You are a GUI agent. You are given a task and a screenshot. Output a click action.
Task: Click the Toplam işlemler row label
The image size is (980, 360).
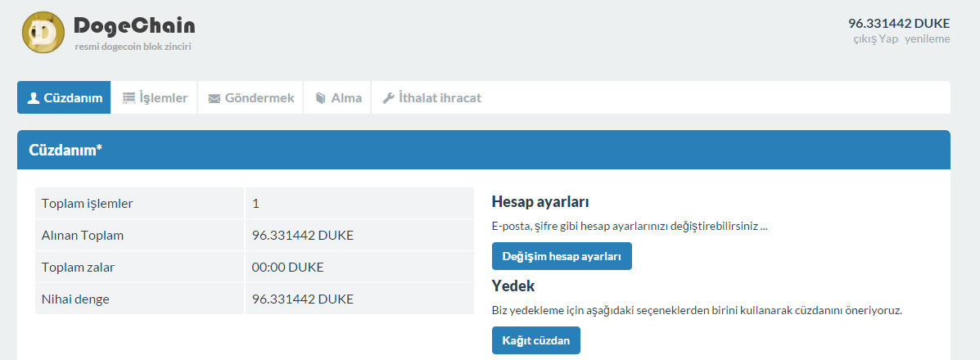[x=87, y=204]
